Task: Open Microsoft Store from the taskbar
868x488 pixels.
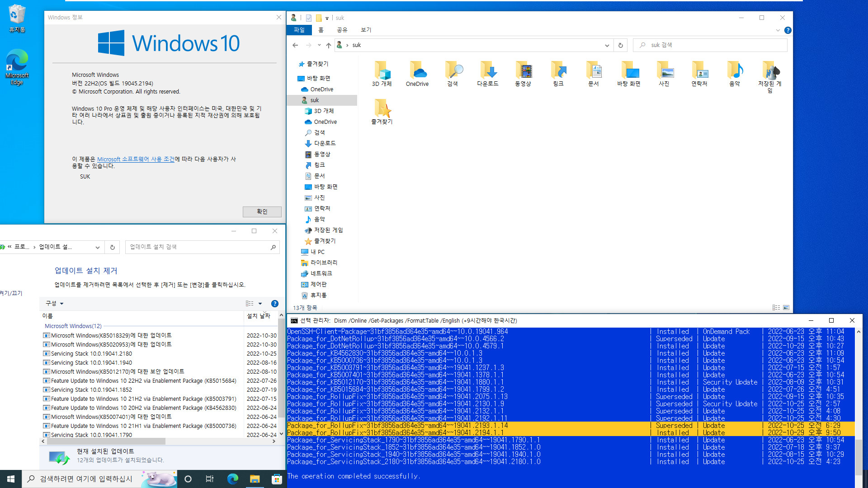Action: tap(277, 479)
